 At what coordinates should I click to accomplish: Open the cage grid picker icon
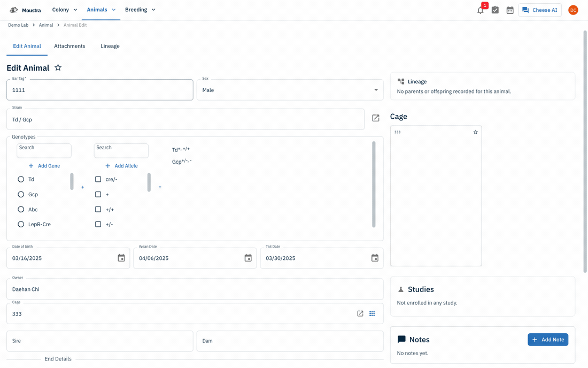[372, 313]
